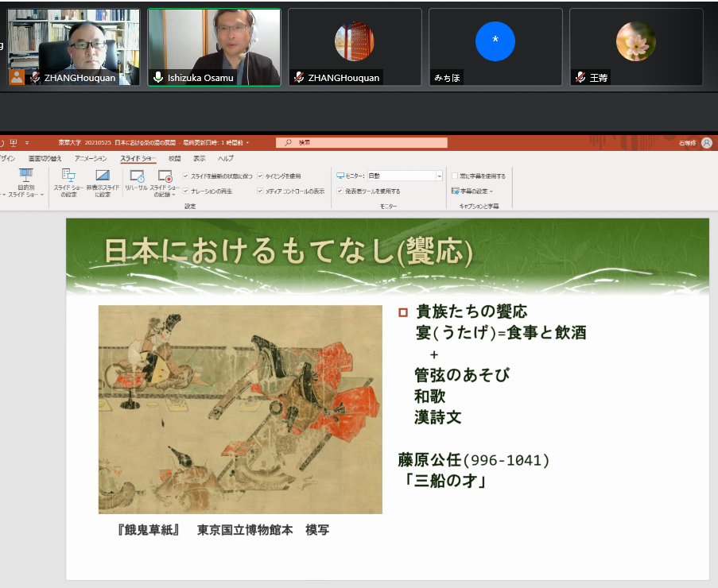
Task: Click the 非表示スライドに設定 hide slide icon
Action: pos(102,177)
